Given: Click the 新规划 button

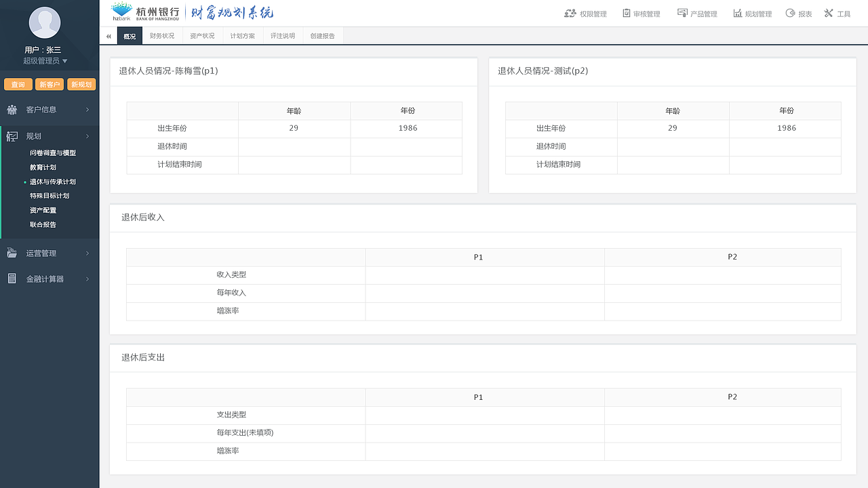Looking at the screenshot, I should (81, 85).
